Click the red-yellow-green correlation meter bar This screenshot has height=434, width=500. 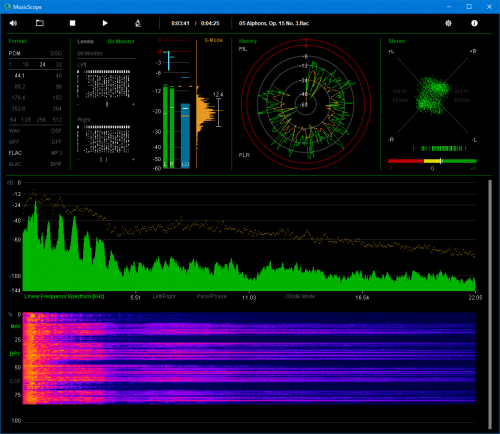(x=432, y=161)
